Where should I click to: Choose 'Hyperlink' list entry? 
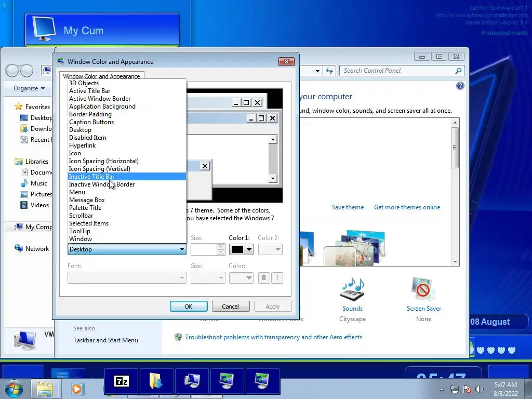tap(127, 145)
